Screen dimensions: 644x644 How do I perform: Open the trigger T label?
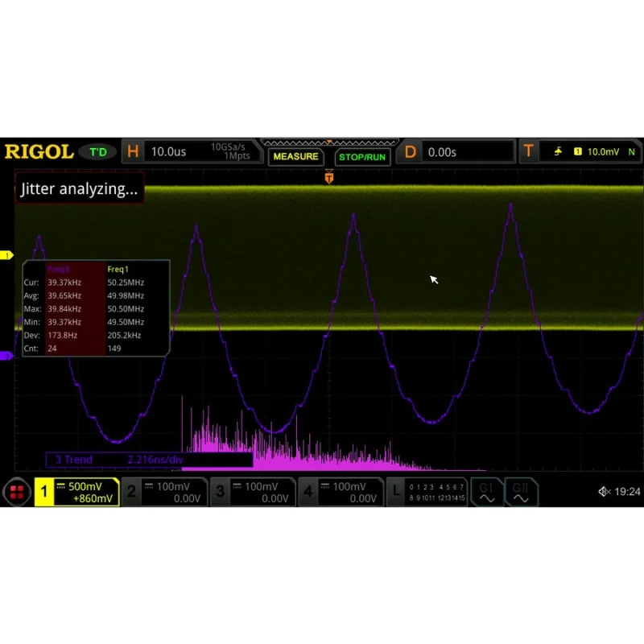pyautogui.click(x=529, y=151)
